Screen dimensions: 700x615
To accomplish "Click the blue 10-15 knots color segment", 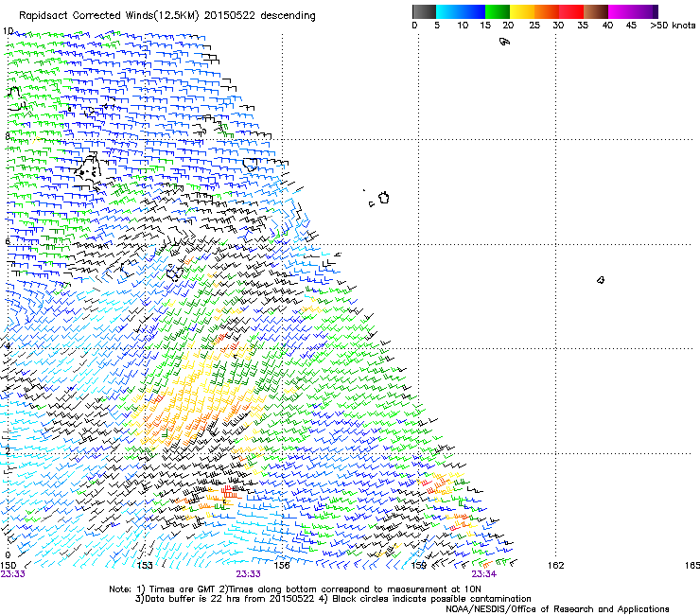I will [473, 11].
